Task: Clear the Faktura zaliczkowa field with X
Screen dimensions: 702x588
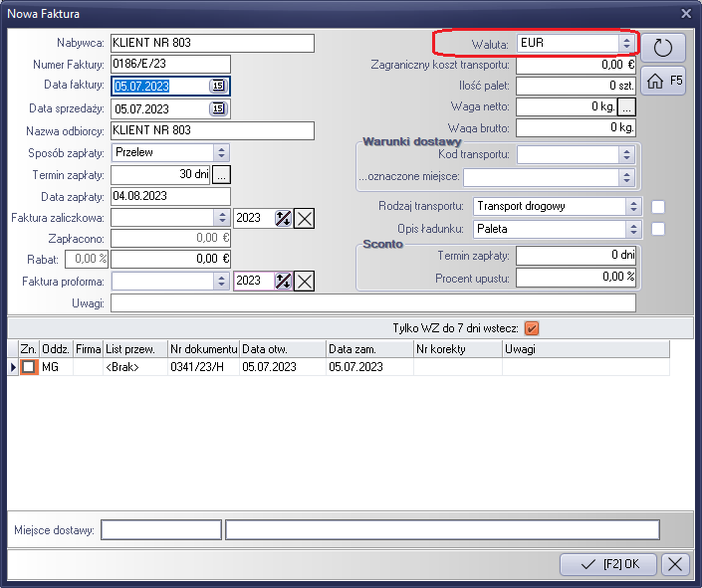Action: click(x=304, y=218)
